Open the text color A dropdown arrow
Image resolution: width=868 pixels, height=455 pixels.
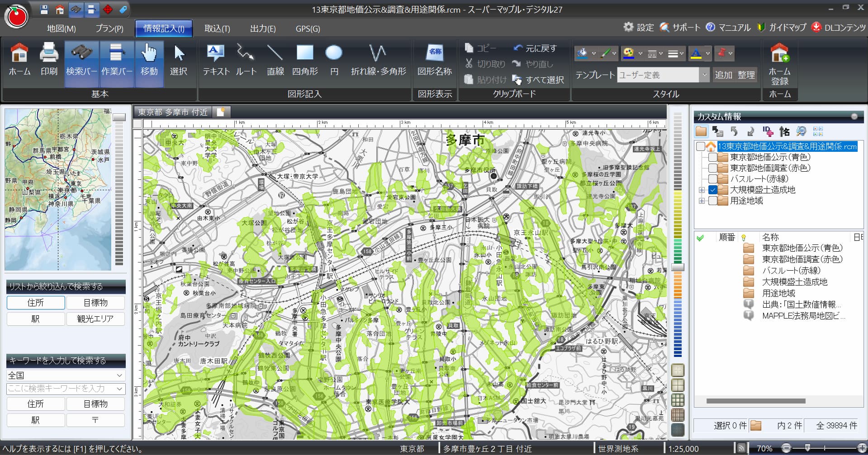pyautogui.click(x=708, y=54)
